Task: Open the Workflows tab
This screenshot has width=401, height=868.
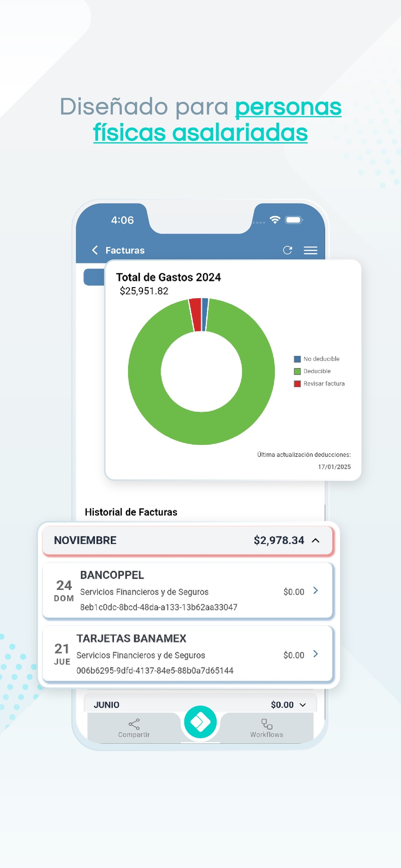Action: pyautogui.click(x=267, y=728)
